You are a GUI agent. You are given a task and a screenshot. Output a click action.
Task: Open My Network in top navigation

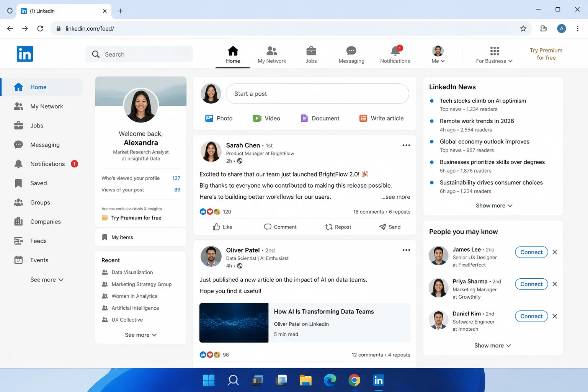pos(272,55)
